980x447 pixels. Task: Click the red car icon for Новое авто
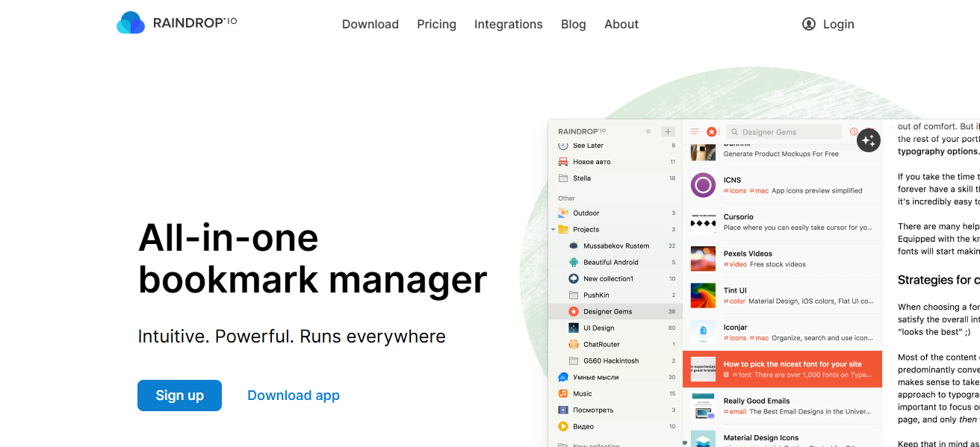click(x=563, y=162)
